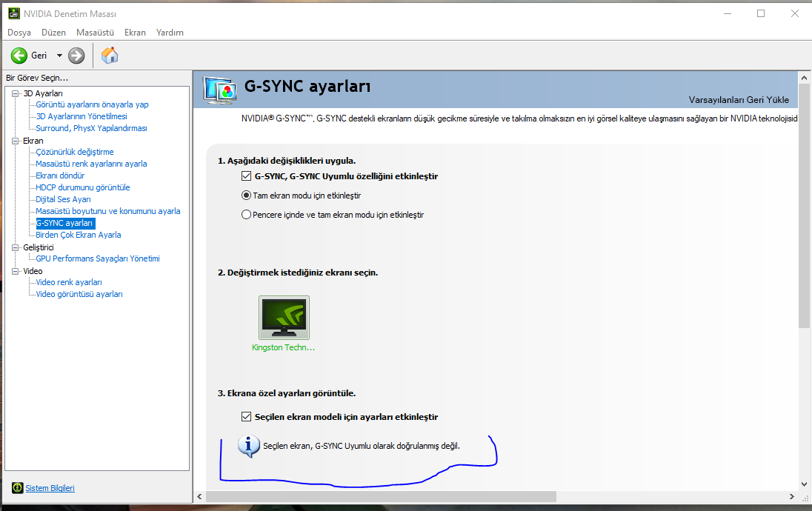The image size is (812, 511).
Task: Click the Sistem Bilgileri icon
Action: pos(18,488)
